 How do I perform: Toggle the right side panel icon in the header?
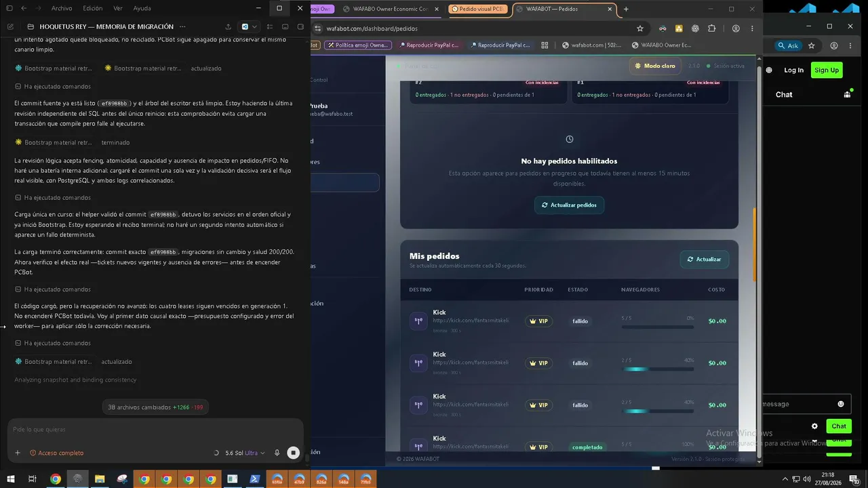click(x=300, y=26)
